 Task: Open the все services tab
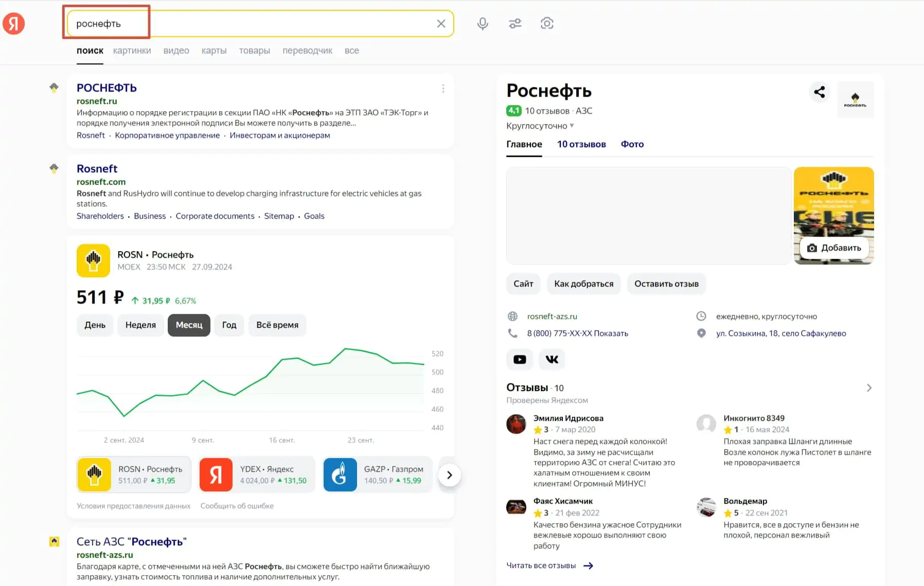pos(352,50)
